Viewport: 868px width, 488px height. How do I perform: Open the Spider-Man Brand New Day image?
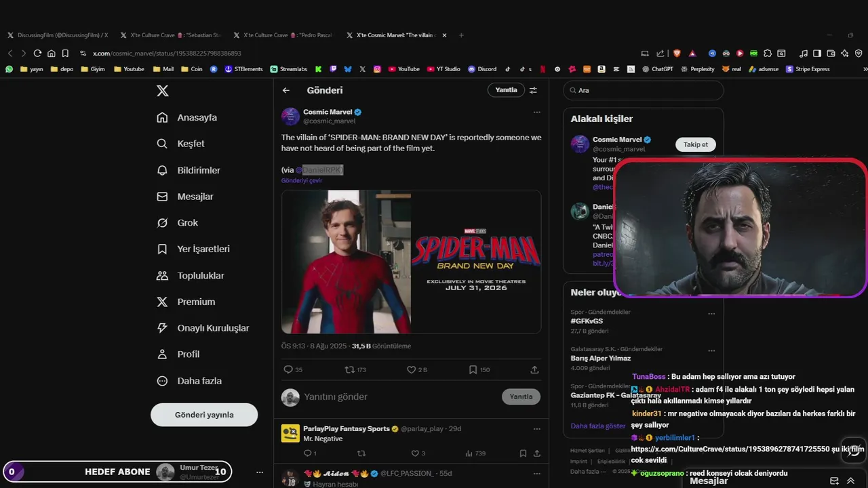pyautogui.click(x=411, y=262)
